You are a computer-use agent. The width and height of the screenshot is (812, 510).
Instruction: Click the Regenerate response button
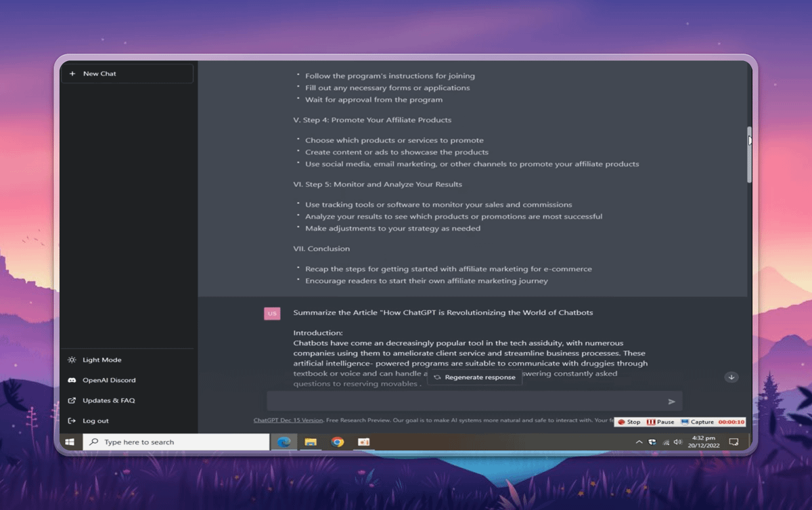click(474, 377)
